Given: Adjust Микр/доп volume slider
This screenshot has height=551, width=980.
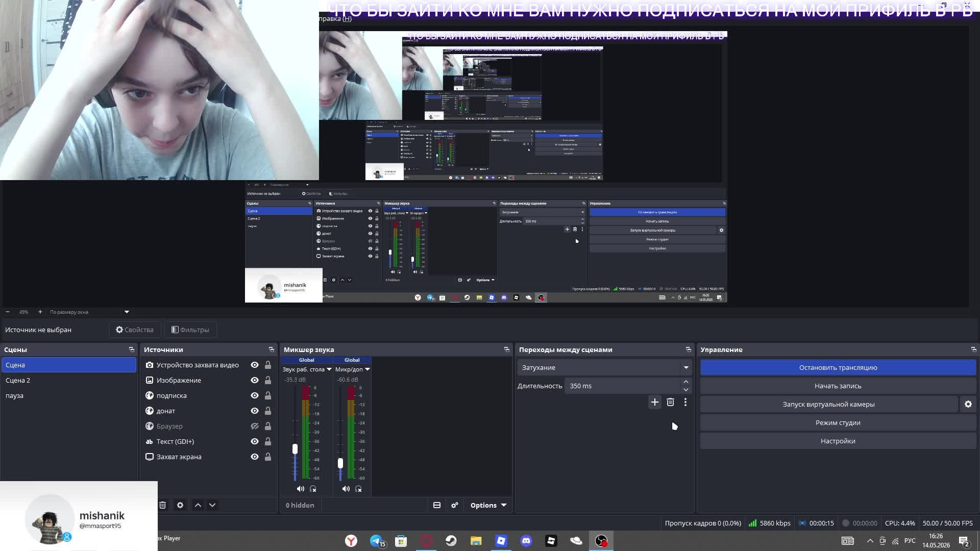Looking at the screenshot, I should [x=340, y=463].
